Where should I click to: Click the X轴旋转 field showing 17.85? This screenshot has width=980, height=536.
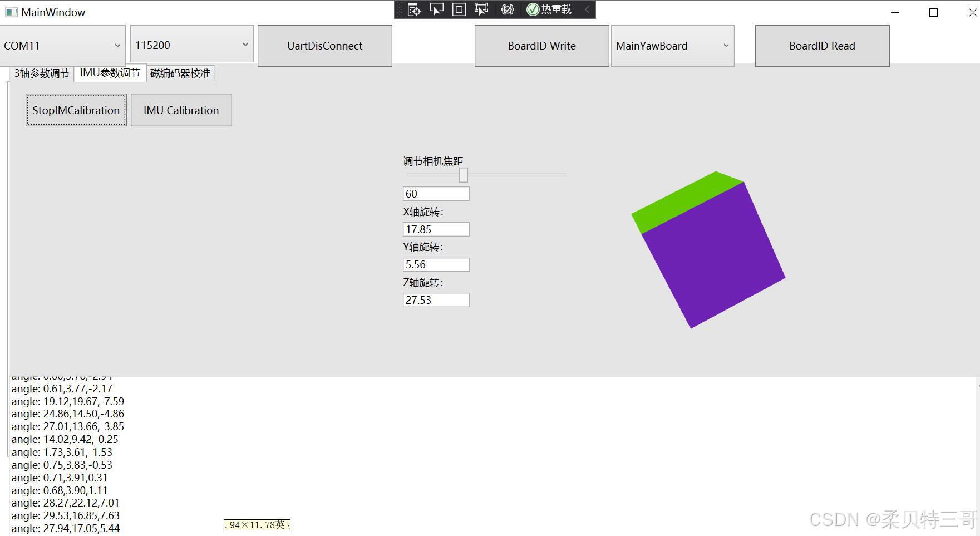(436, 229)
